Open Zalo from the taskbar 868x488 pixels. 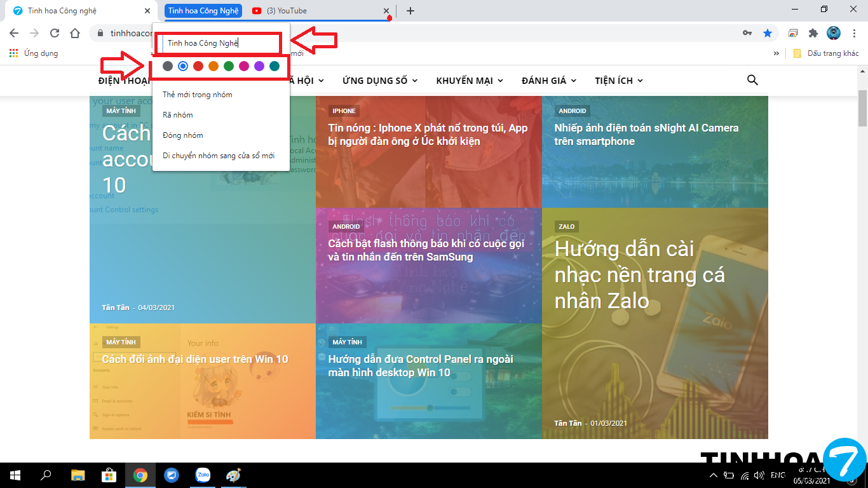click(x=203, y=475)
